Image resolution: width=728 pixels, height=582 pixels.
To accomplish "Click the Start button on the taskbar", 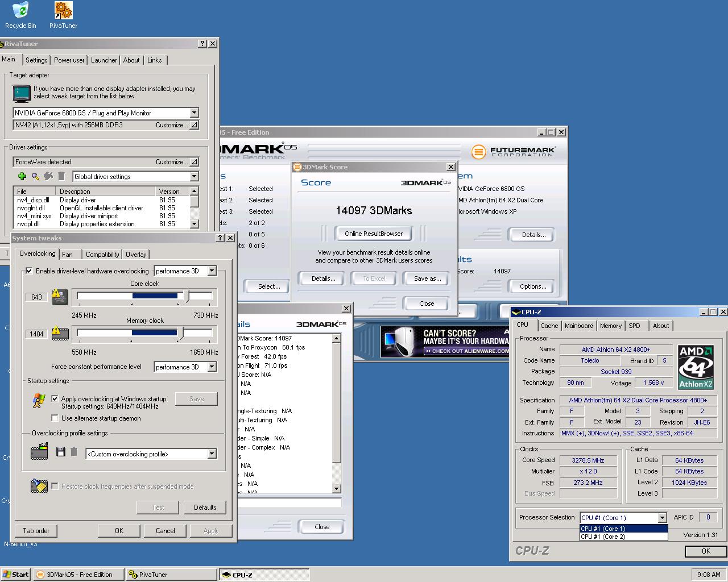I will (16, 575).
